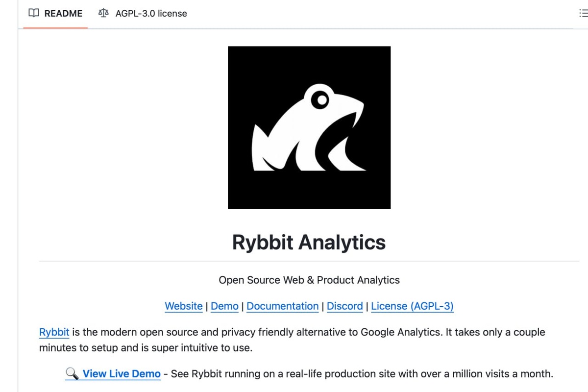Click the Rybbit Analytics heading
This screenshot has width=588, height=392.
coord(309,242)
